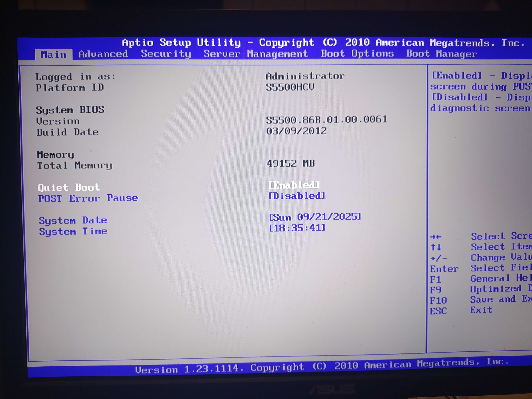Select the Main tab
The image size is (532, 399).
coord(53,54)
